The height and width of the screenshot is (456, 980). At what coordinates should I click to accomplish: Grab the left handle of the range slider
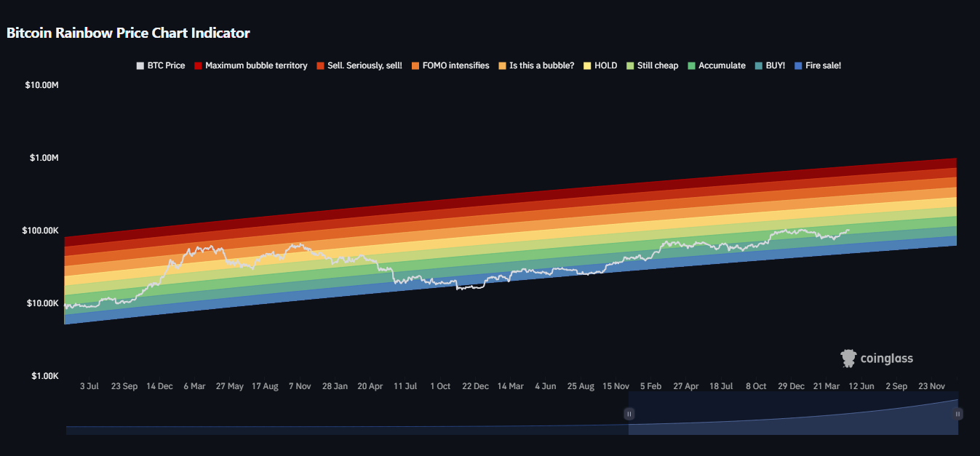(x=629, y=414)
